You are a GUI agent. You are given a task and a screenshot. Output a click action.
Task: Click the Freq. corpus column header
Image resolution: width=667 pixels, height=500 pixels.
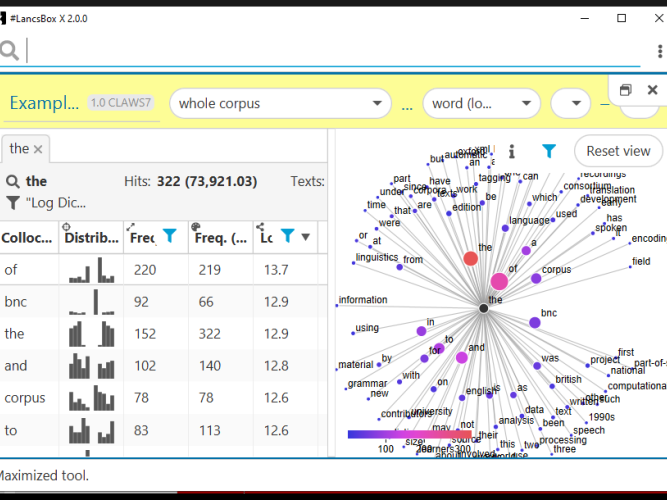pyautogui.click(x=220, y=238)
